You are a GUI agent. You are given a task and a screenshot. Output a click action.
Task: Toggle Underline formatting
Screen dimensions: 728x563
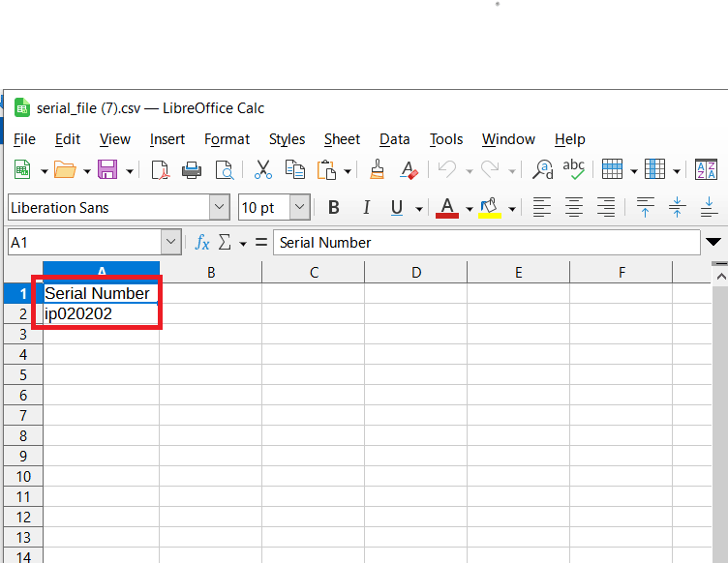click(x=397, y=208)
